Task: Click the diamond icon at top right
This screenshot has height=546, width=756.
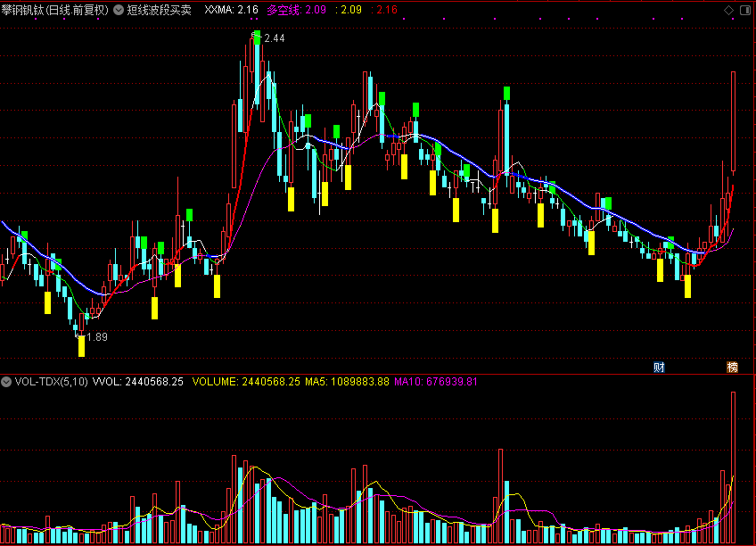Action: click(x=728, y=10)
